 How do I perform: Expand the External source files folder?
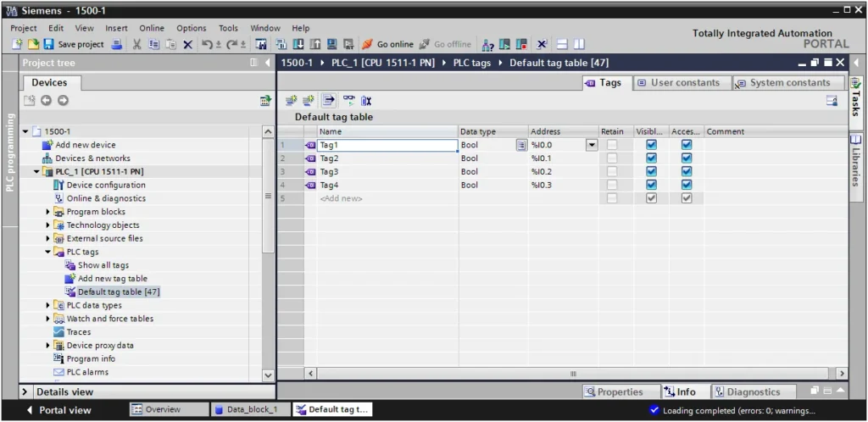point(48,238)
